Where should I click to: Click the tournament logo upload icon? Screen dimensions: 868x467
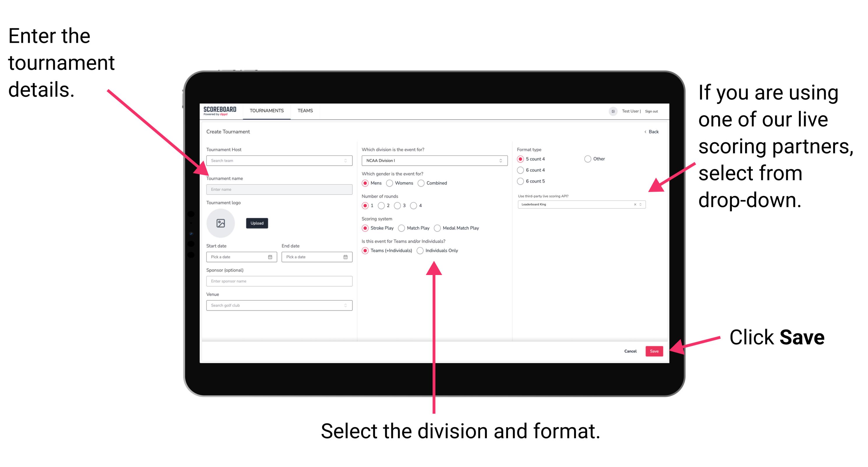(x=221, y=223)
